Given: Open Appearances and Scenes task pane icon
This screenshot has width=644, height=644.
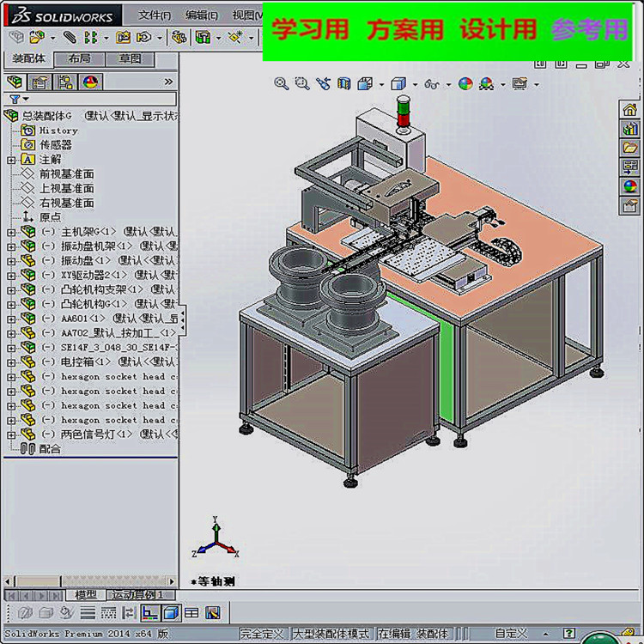Looking at the screenshot, I should (x=629, y=186).
